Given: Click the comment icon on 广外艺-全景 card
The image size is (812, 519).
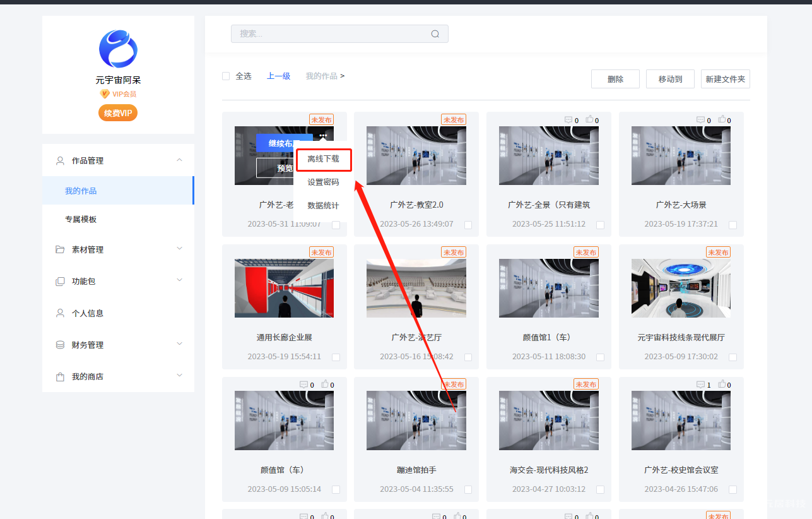Looking at the screenshot, I should click(568, 120).
